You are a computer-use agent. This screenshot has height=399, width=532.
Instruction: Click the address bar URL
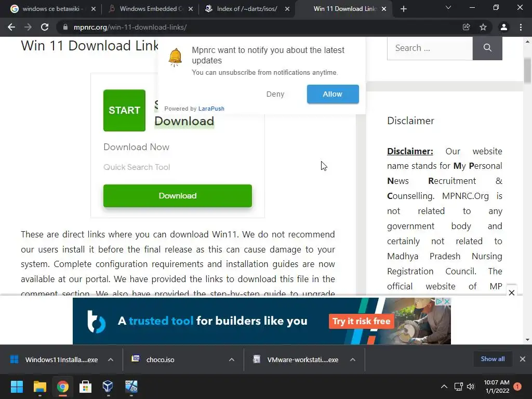click(x=130, y=27)
